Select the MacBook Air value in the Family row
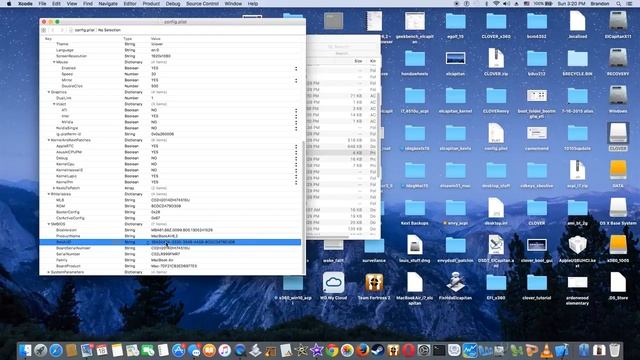 click(162, 260)
